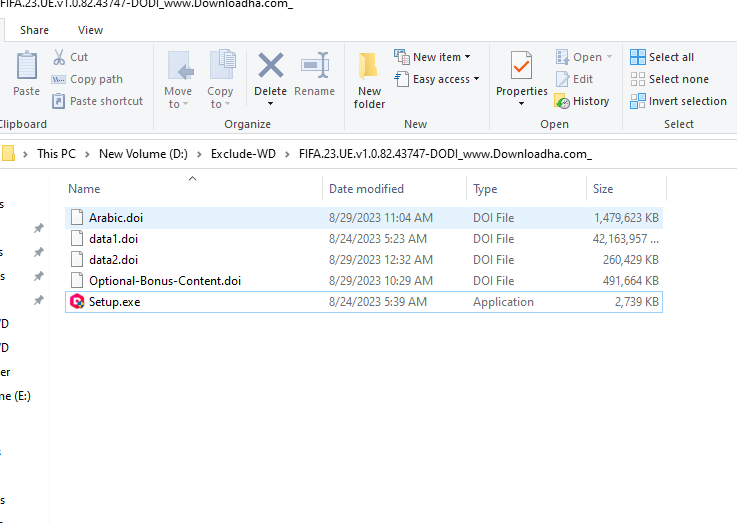Expand the Copy to dropdown arrow
737x524 pixels.
point(227,104)
